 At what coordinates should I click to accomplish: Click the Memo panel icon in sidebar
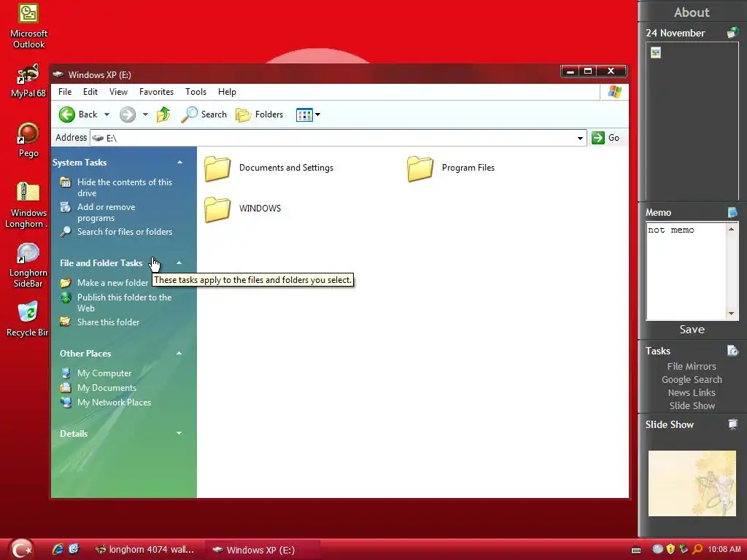click(x=732, y=212)
